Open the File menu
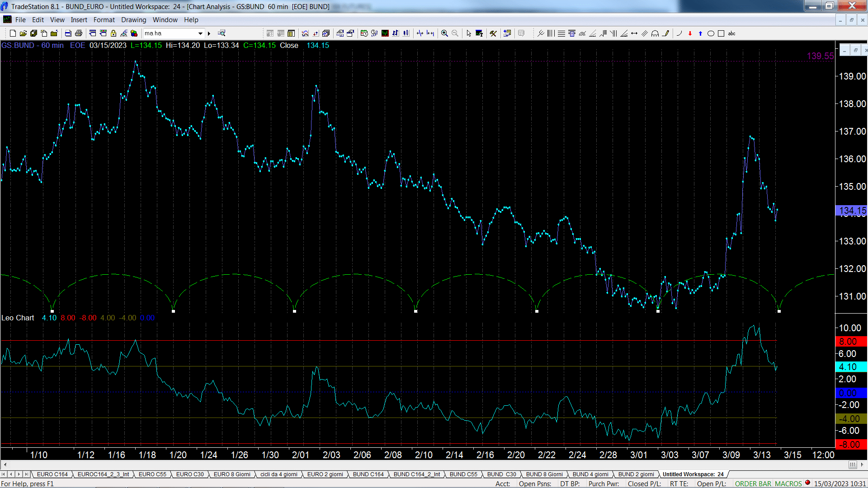868x488 pixels. coord(20,20)
